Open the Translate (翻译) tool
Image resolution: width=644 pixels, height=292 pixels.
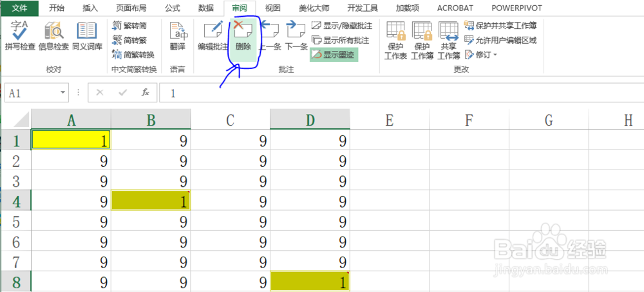(x=178, y=36)
